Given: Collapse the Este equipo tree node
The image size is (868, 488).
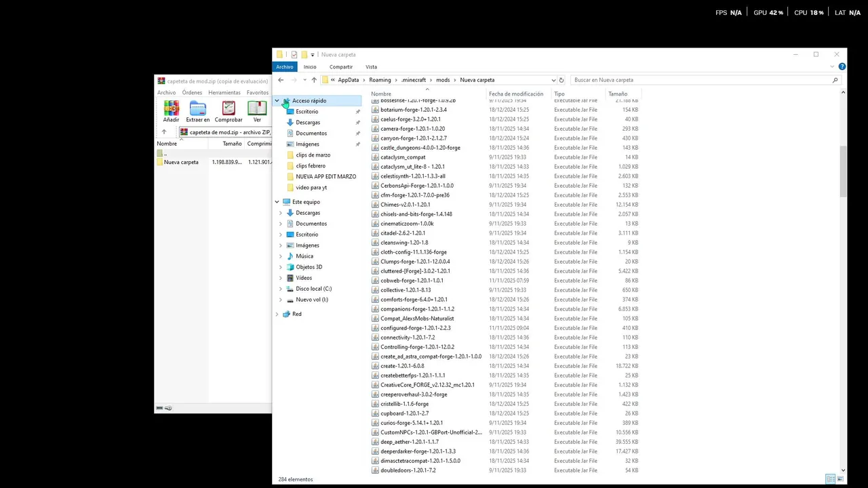Looking at the screenshot, I should [x=277, y=202].
